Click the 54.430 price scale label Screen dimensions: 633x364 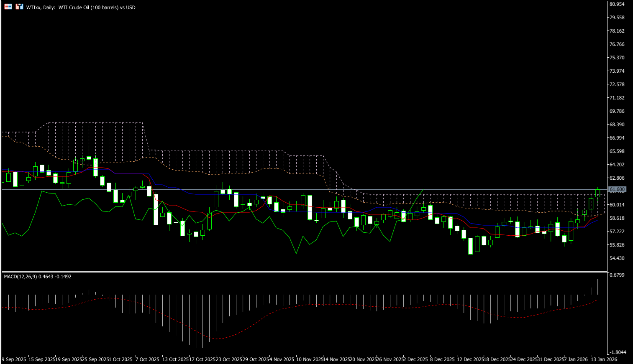(x=617, y=258)
